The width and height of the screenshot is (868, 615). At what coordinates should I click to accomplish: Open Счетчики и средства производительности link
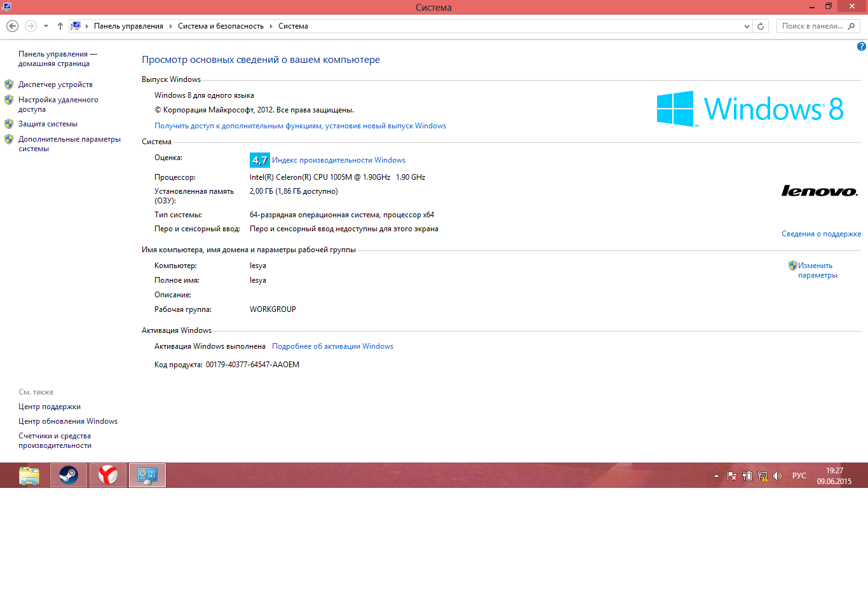point(55,440)
